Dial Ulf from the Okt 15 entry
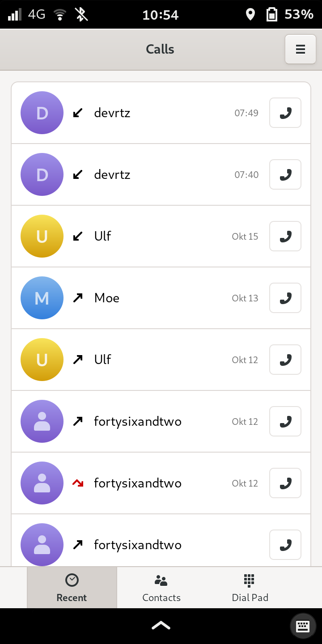The image size is (322, 644). click(x=285, y=236)
